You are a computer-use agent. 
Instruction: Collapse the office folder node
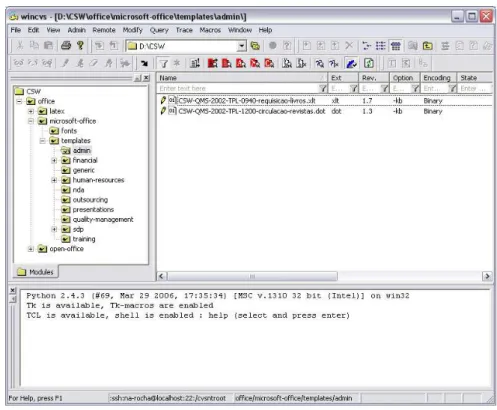[19, 101]
